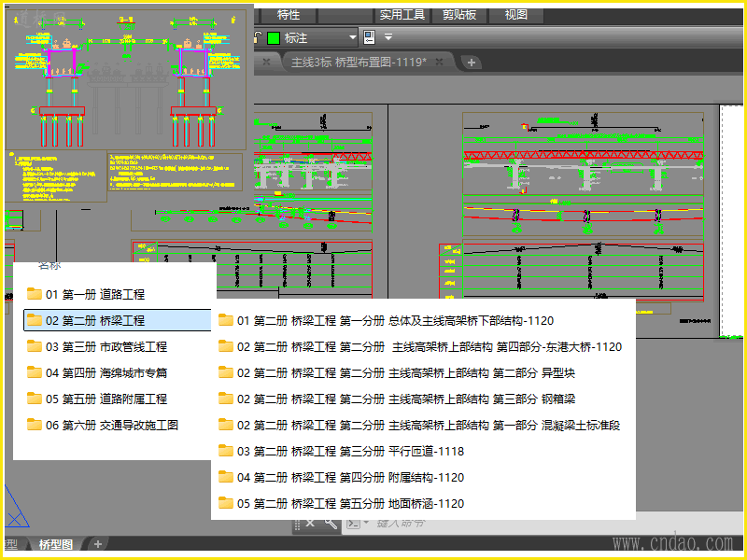Select the 桥型图 layout tab

(x=56, y=544)
